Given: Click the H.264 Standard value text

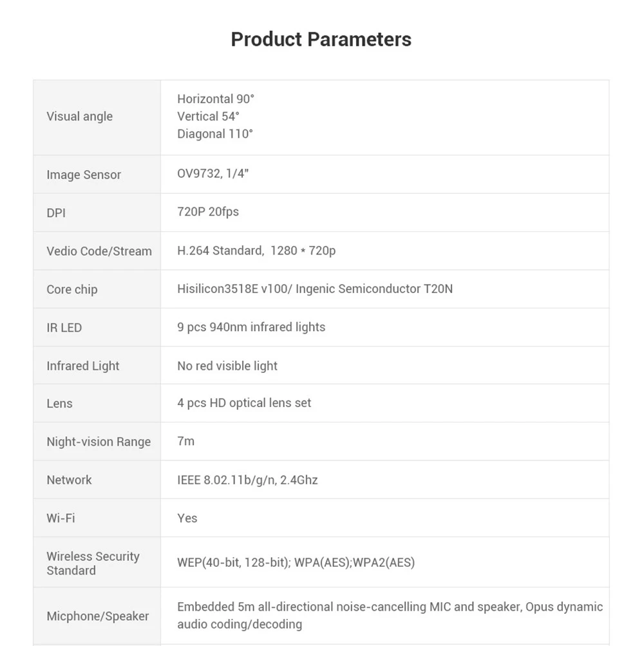Looking at the screenshot, I should click(x=220, y=251).
